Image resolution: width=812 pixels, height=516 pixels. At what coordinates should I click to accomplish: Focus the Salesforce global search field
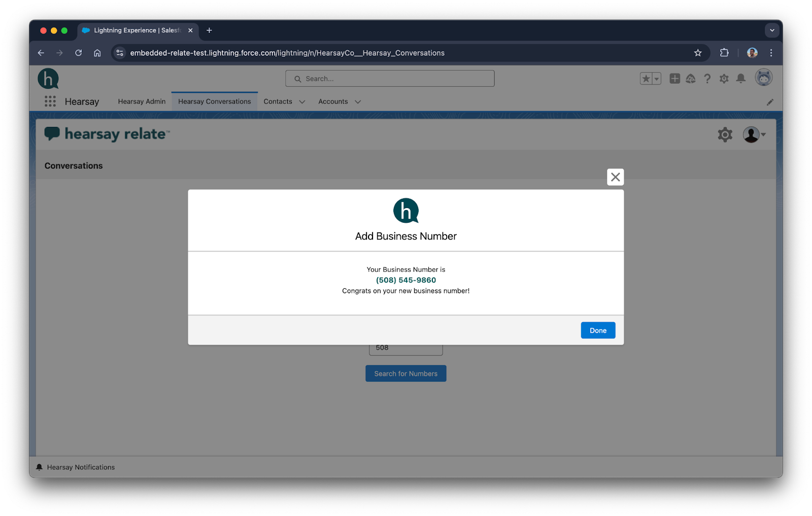tap(390, 79)
